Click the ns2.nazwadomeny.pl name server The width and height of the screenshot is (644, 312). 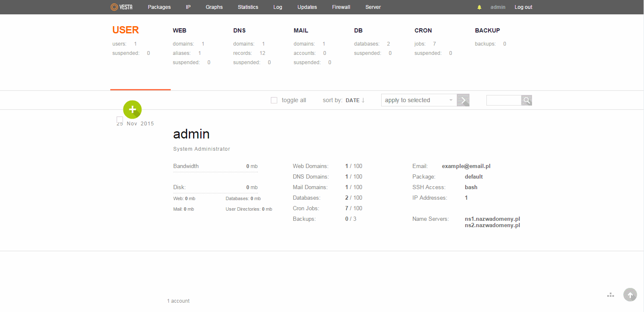[492, 225]
